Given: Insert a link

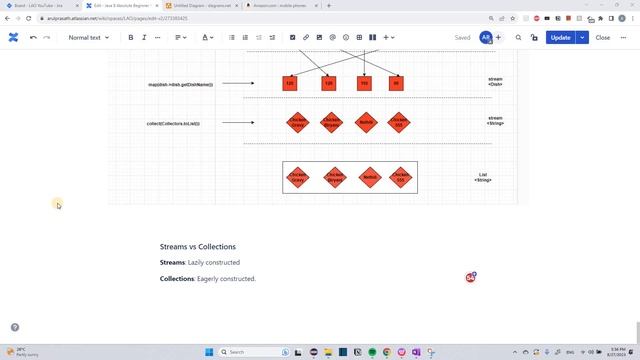Looking at the screenshot, I should (x=306, y=38).
